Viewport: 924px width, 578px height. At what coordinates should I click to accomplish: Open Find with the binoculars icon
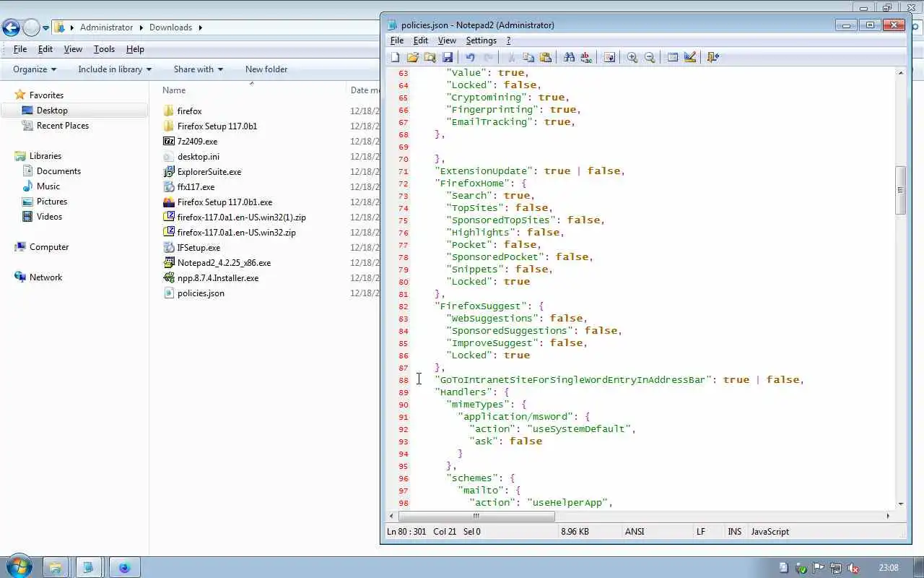point(569,57)
